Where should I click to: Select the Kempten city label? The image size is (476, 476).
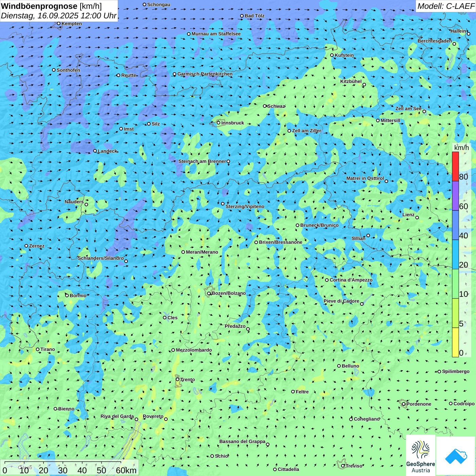point(72,23)
